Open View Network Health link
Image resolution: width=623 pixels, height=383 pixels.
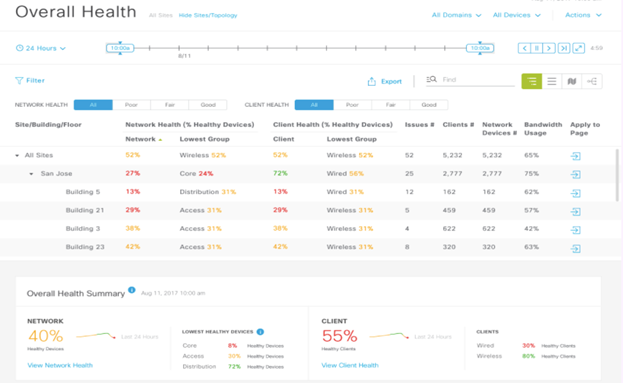tap(60, 365)
